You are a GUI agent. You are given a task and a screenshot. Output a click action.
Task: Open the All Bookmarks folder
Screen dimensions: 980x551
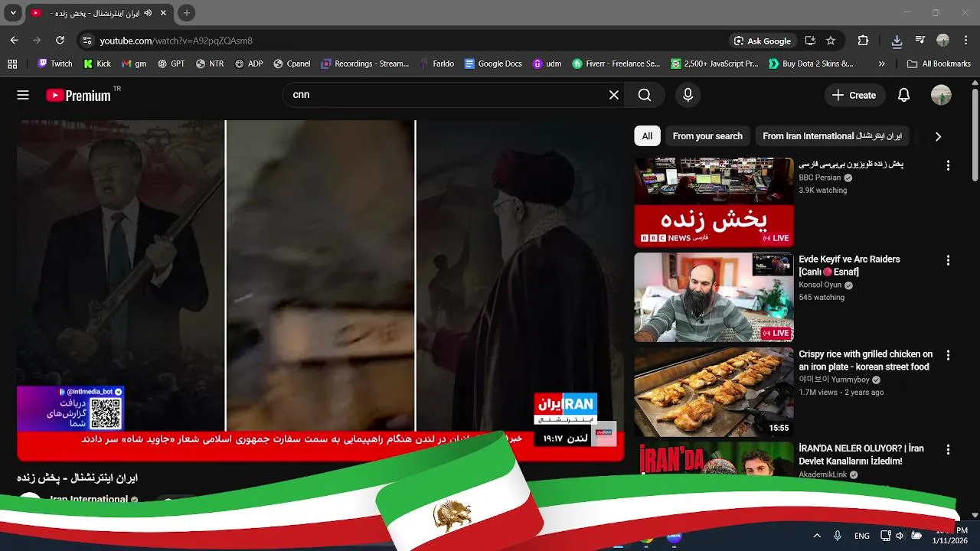click(939, 64)
